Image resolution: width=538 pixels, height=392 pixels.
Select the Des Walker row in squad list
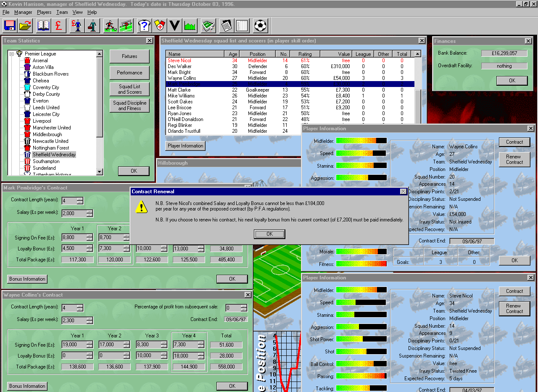point(290,66)
